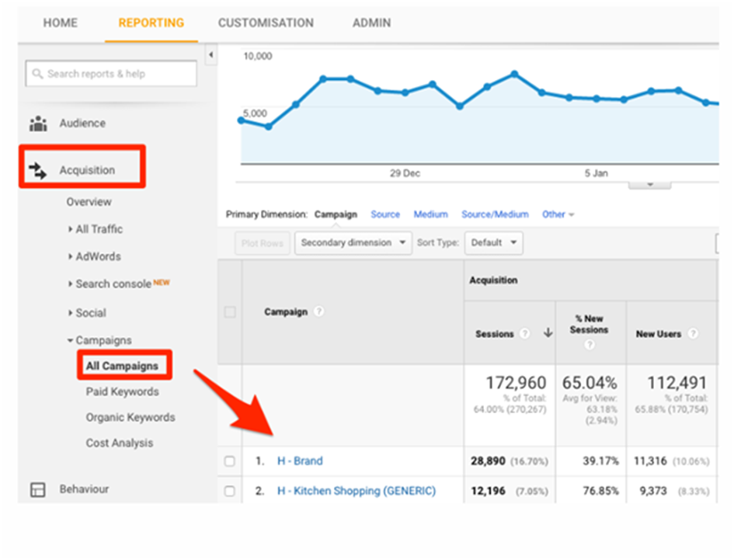Open the Admin tab
Screen dimensions: 734x560
tap(372, 23)
